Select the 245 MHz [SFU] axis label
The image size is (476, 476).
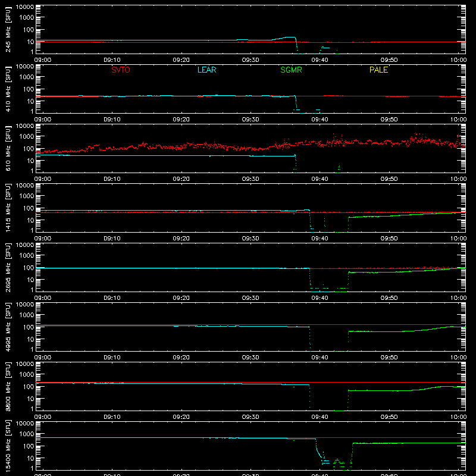[8, 30]
